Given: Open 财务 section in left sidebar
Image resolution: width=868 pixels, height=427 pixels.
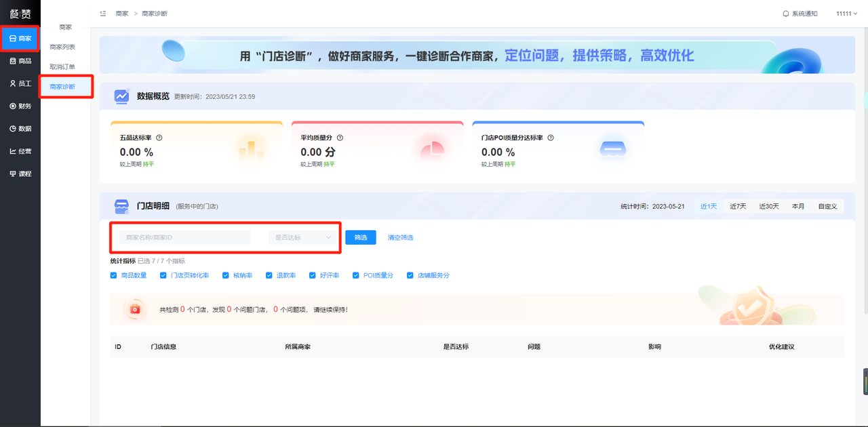Looking at the screenshot, I should point(20,106).
